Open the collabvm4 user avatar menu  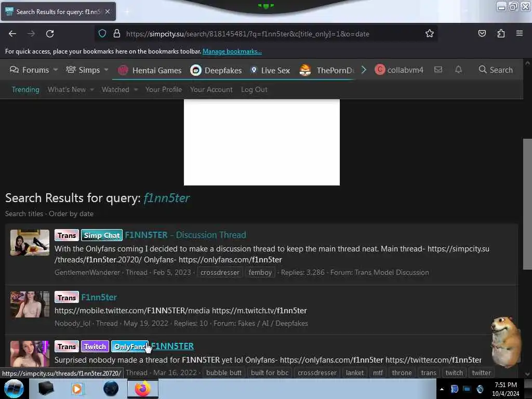[x=399, y=70]
